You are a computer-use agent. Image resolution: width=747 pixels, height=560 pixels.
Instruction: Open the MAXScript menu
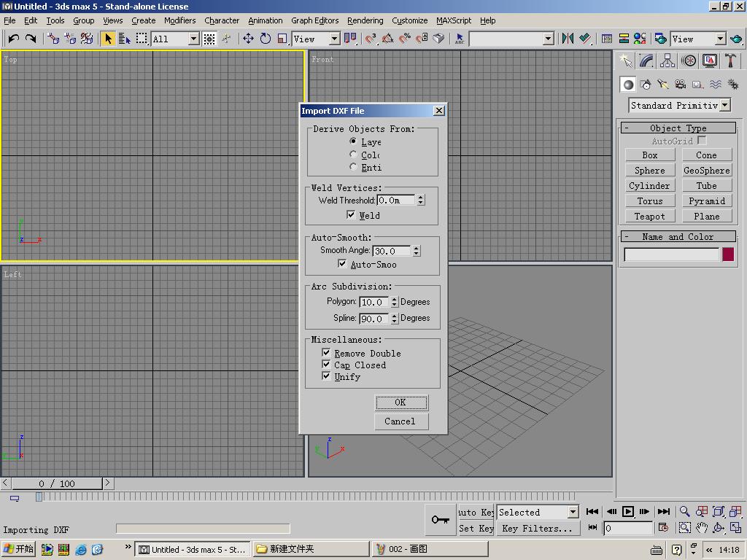point(454,20)
